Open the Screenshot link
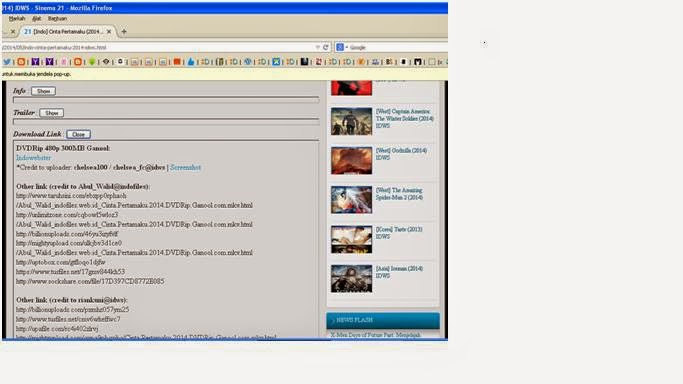The width and height of the screenshot is (683, 384). (186, 167)
